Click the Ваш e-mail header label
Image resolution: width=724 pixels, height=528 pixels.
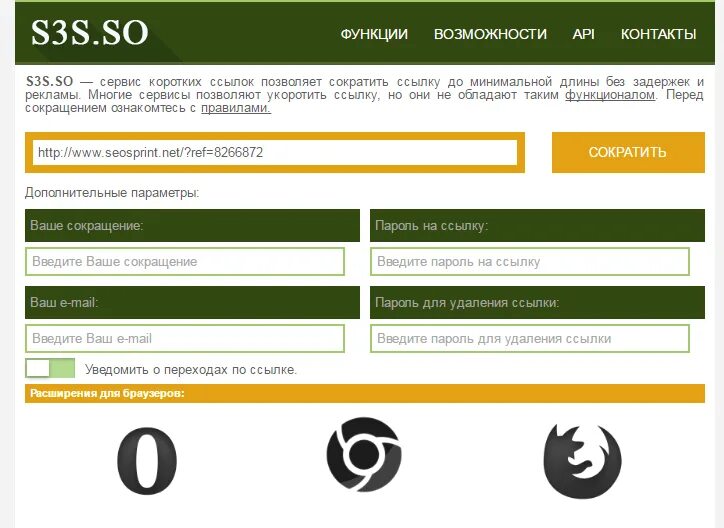coord(64,303)
